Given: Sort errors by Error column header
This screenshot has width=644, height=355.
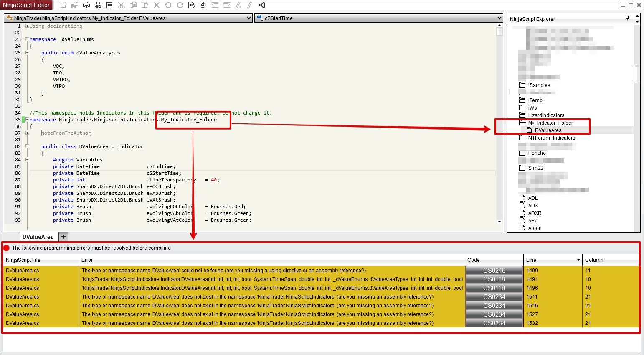Looking at the screenshot, I should (272, 260).
